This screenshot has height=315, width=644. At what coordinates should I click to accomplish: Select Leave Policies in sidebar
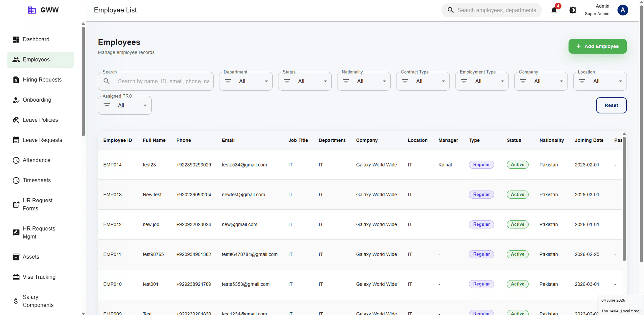point(40,120)
